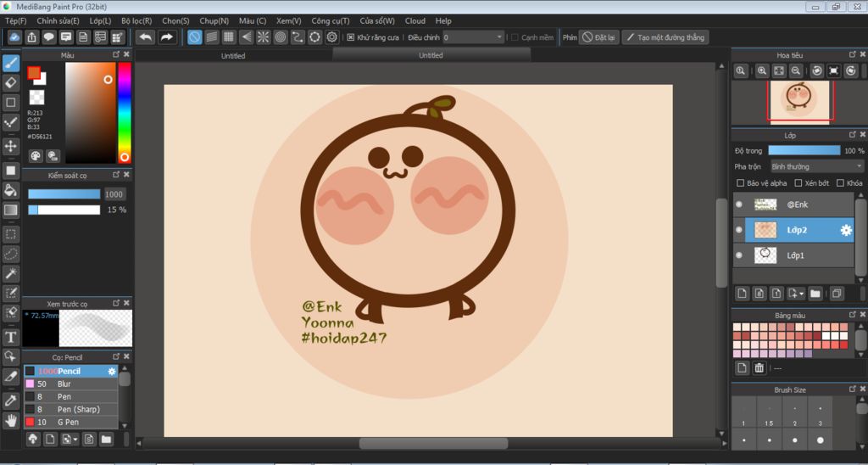Viewport: 868px width, 465px height.
Task: Enable the Bảo vệ alpha checkbox
Action: click(740, 183)
